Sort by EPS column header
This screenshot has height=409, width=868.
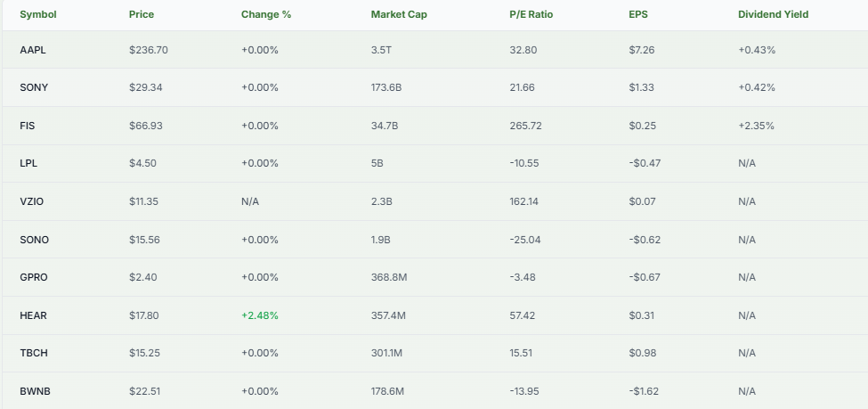coord(637,14)
